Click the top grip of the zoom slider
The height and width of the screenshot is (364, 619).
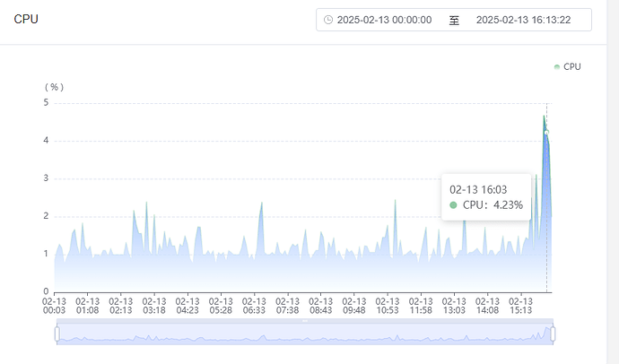click(x=305, y=321)
